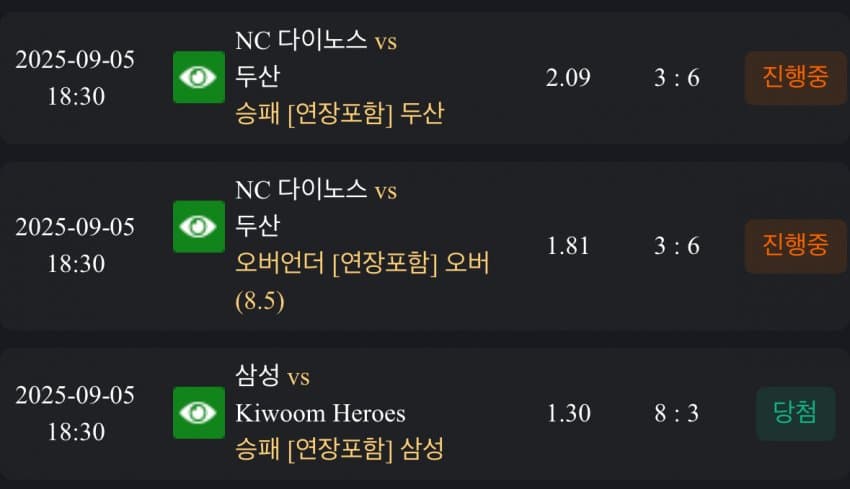Viewport: 850px width, 489px height.
Task: Click the eye icon for 삼성 vs Kiwoom Heroes
Action: [x=198, y=413]
